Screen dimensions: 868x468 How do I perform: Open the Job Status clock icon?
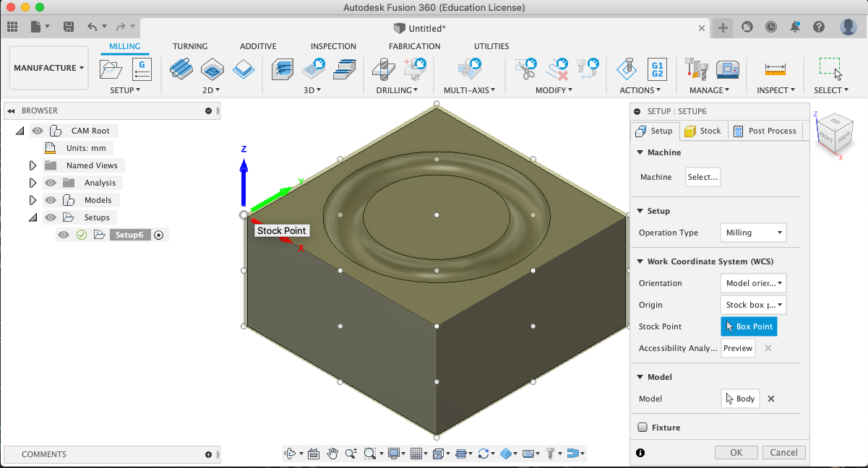pos(771,27)
